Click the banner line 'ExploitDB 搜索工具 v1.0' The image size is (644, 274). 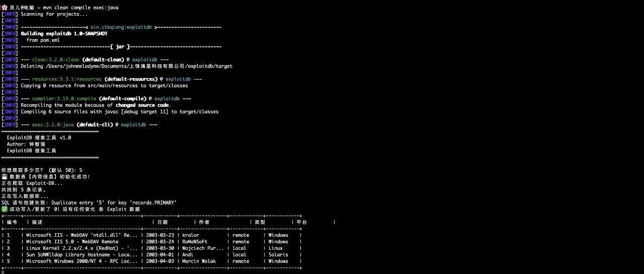point(39,138)
